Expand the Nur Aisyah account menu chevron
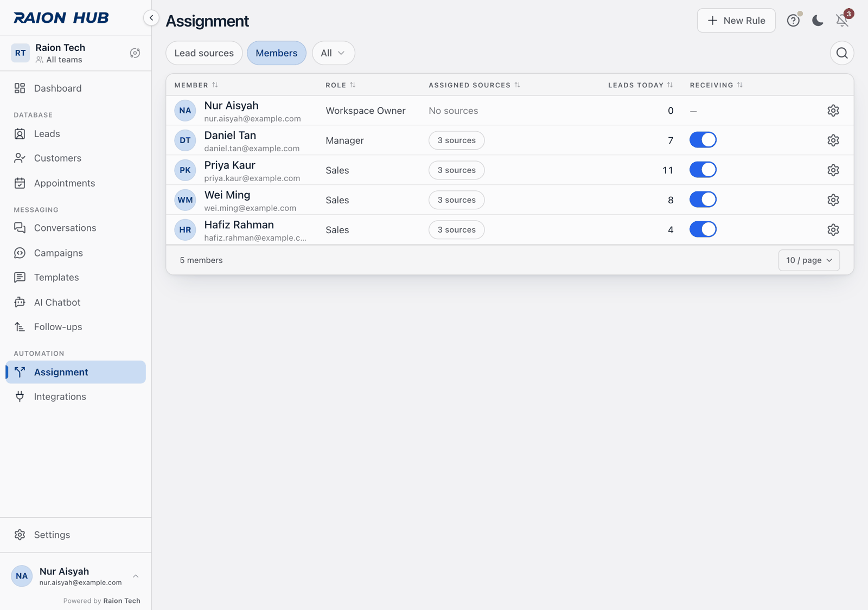868x610 pixels. click(136, 576)
